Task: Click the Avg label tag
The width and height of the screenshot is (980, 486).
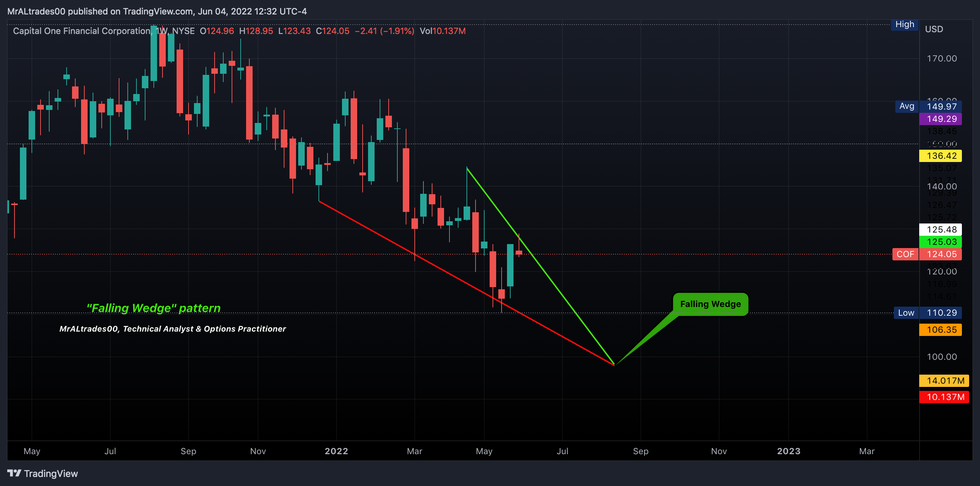Action: tap(907, 106)
